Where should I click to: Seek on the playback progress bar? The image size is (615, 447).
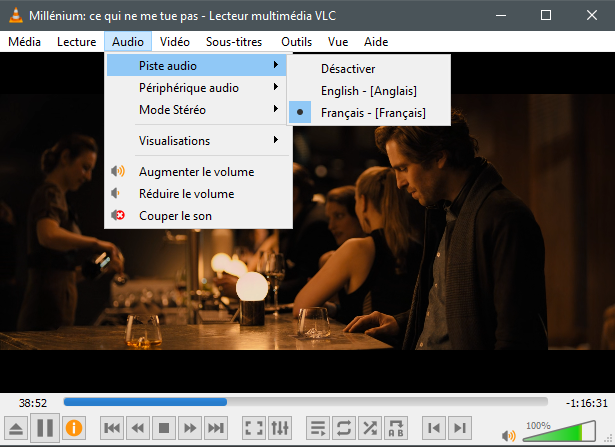point(306,402)
